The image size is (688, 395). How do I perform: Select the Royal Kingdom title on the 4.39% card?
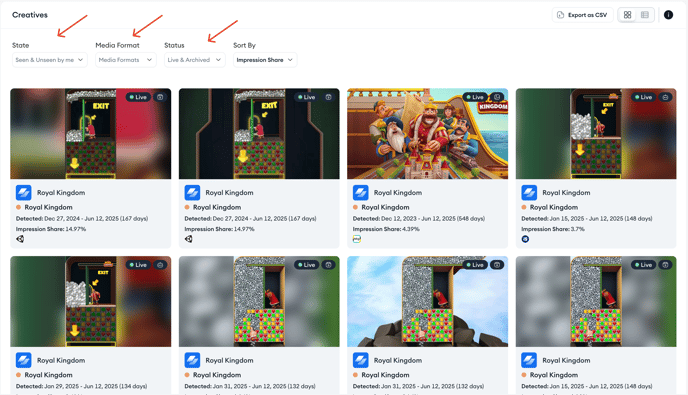coord(398,193)
